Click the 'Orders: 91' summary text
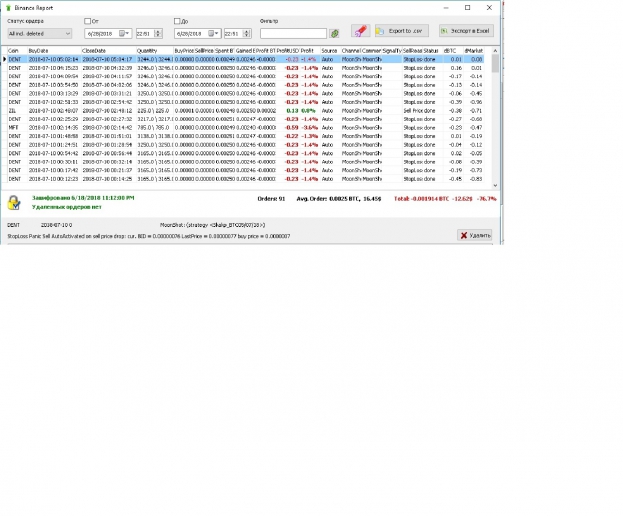The image size is (623, 516). pos(271,199)
